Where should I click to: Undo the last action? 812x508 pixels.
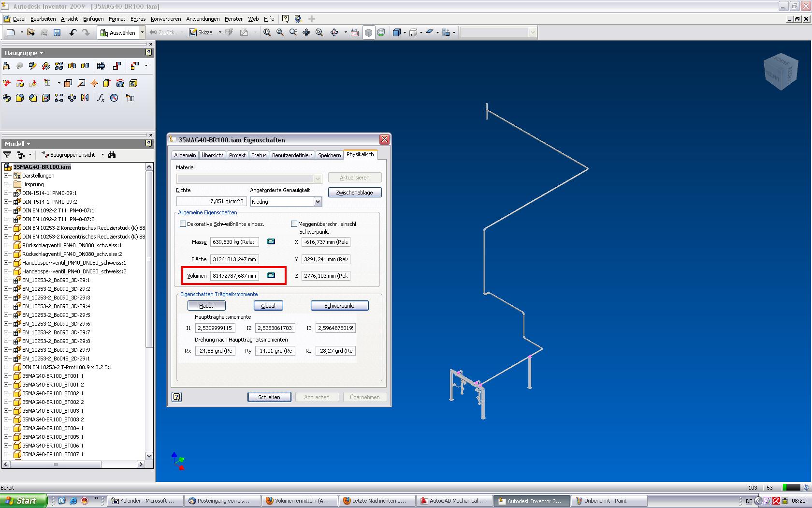coord(73,32)
